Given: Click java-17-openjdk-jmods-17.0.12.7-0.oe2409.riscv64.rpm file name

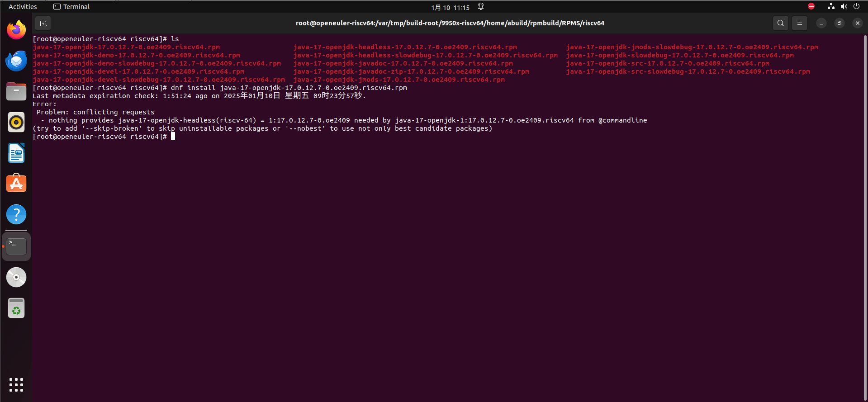Looking at the screenshot, I should [399, 80].
